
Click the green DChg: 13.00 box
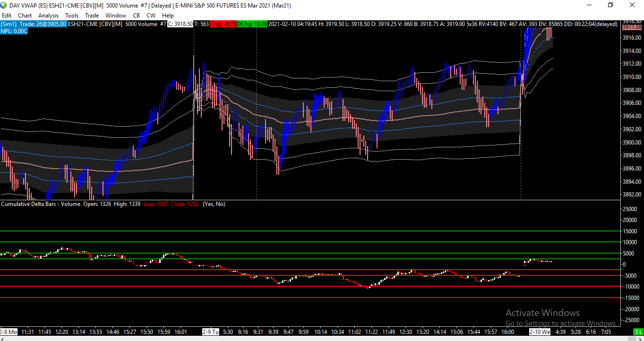point(252,24)
